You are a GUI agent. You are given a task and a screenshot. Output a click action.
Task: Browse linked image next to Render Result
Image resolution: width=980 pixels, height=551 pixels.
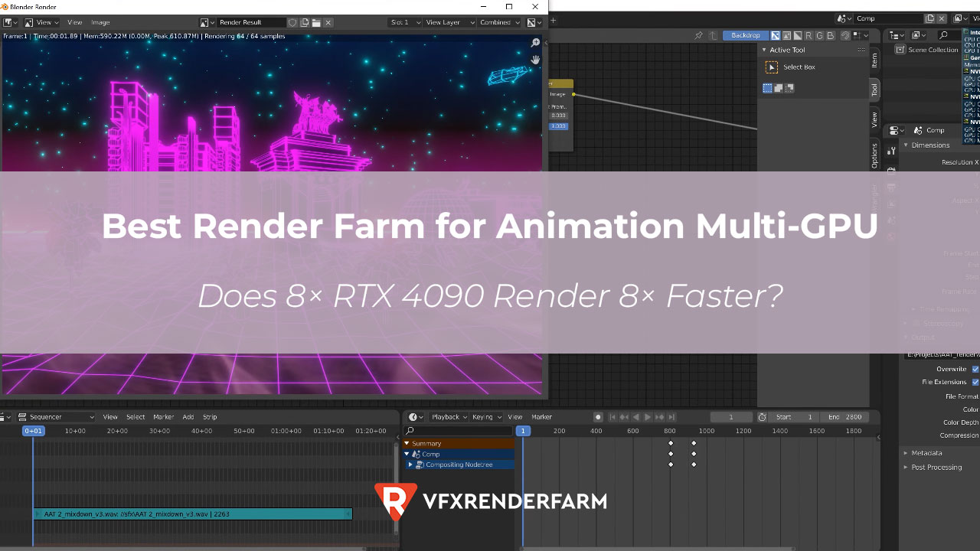click(207, 23)
